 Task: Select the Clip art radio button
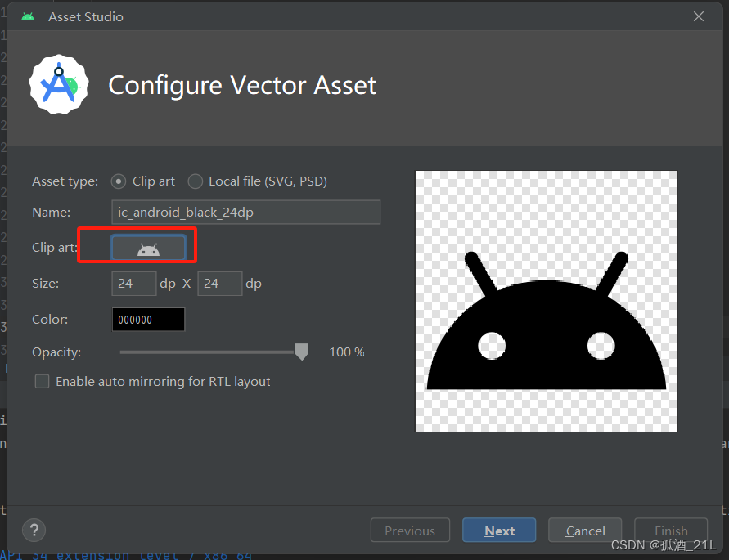coord(119,181)
